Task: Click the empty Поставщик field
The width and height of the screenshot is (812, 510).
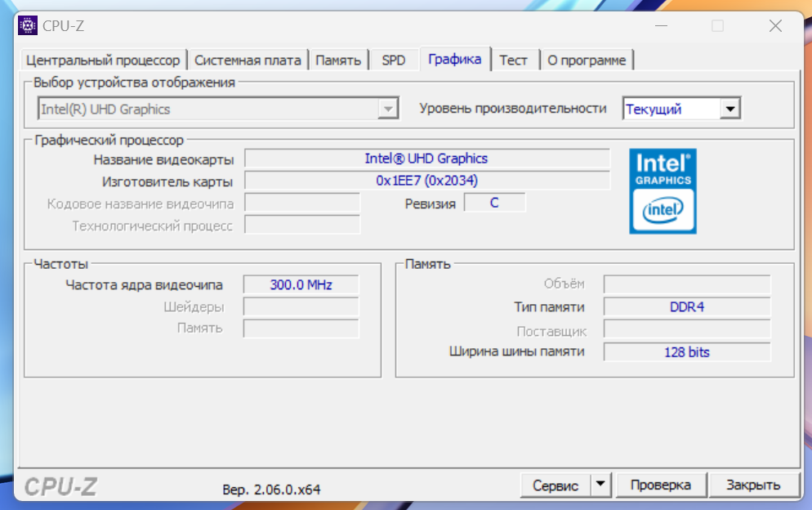Action: coord(687,329)
